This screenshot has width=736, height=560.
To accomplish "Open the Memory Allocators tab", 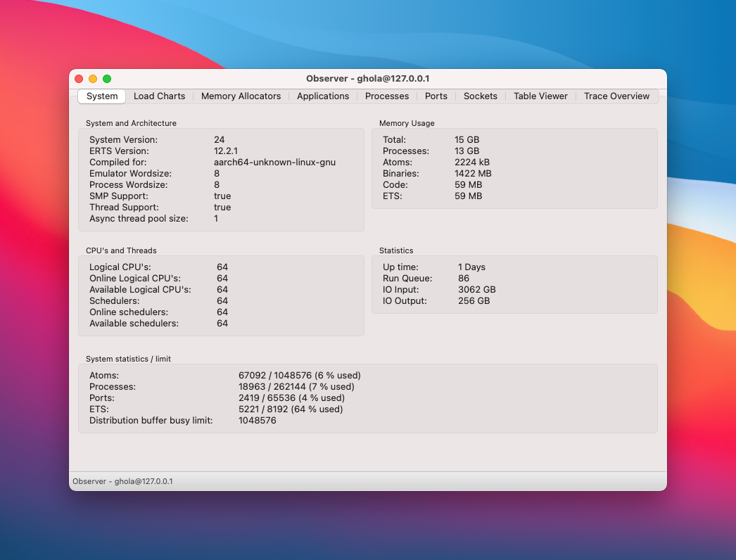I will (241, 96).
